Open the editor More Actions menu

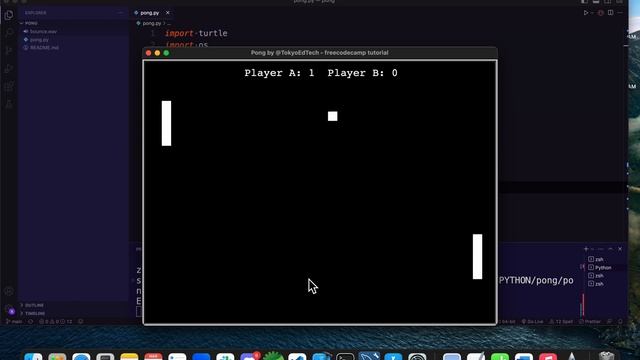click(620, 13)
